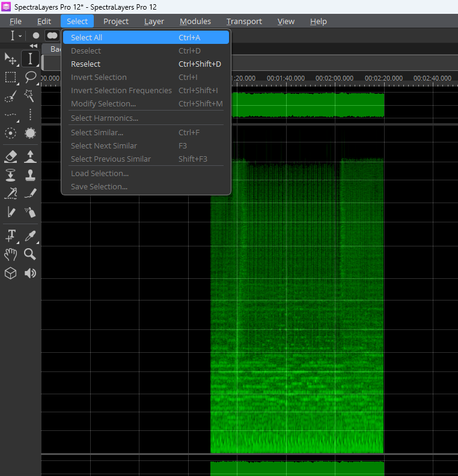Choose Reselect from the Select menu
The width and height of the screenshot is (458, 476).
(x=85, y=64)
